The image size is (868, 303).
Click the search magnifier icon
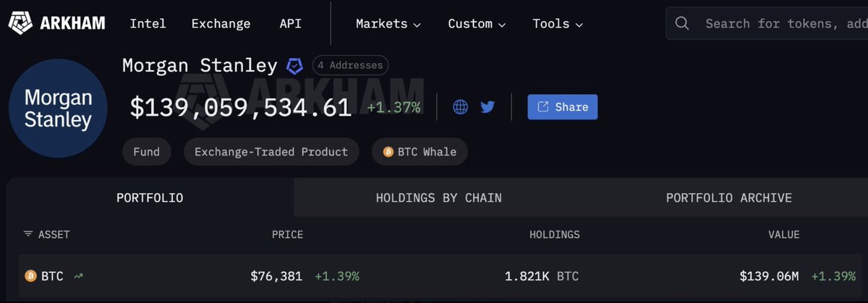pyautogui.click(x=681, y=23)
